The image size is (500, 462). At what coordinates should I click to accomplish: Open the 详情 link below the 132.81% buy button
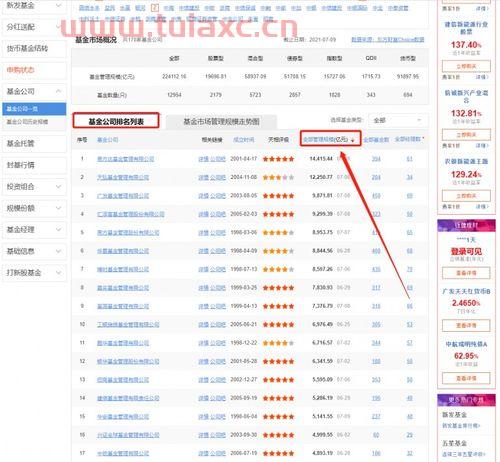pyautogui.click(x=482, y=145)
